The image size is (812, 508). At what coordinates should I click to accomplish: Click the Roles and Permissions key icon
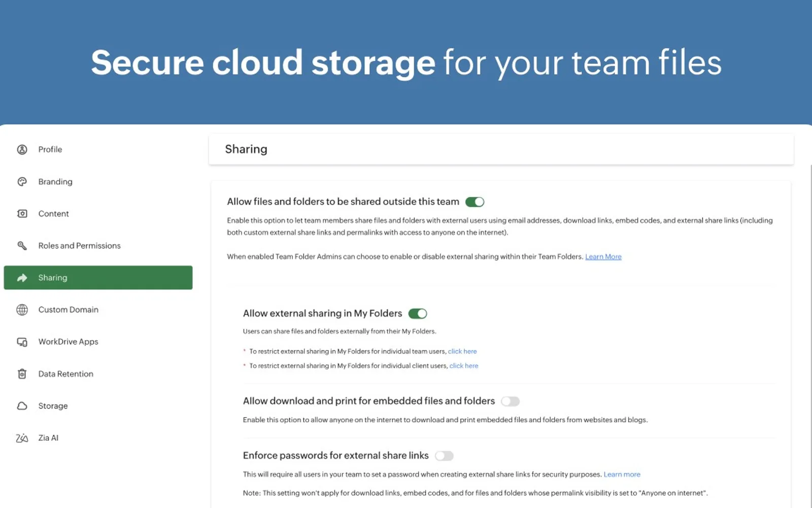(22, 245)
